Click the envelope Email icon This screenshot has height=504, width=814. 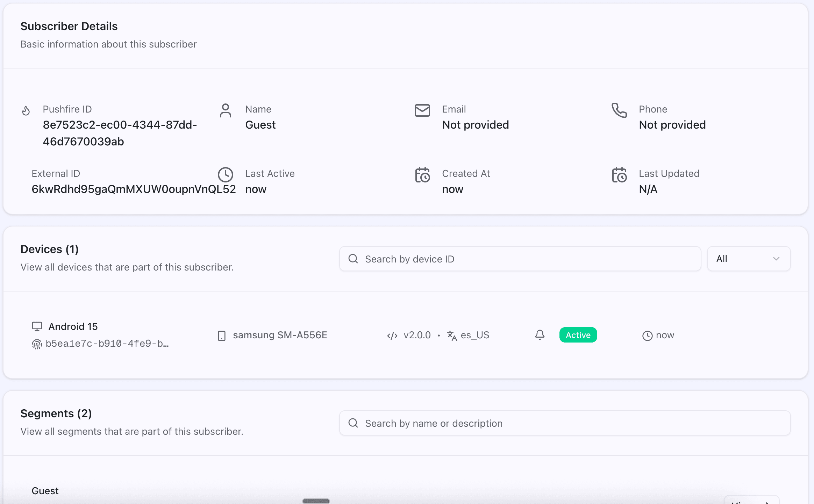422,110
